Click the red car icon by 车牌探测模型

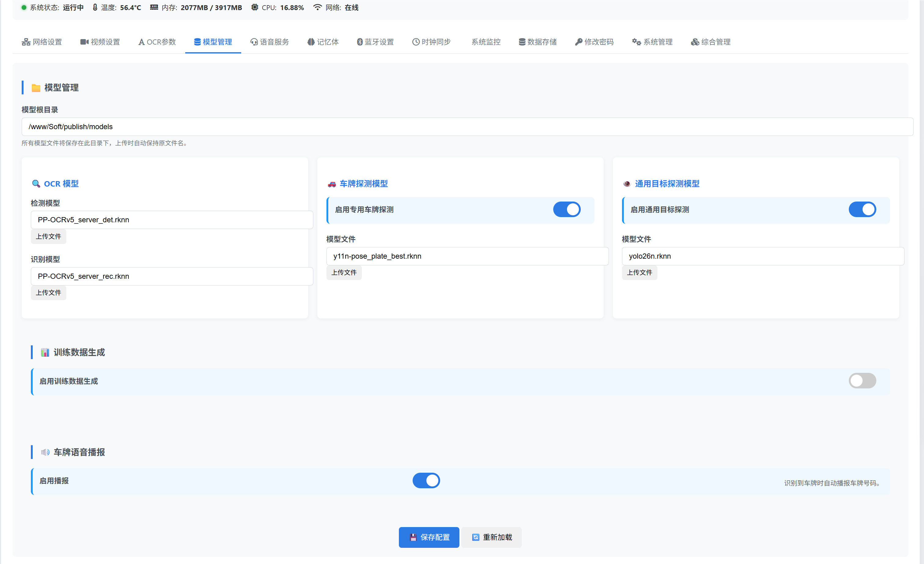(332, 184)
